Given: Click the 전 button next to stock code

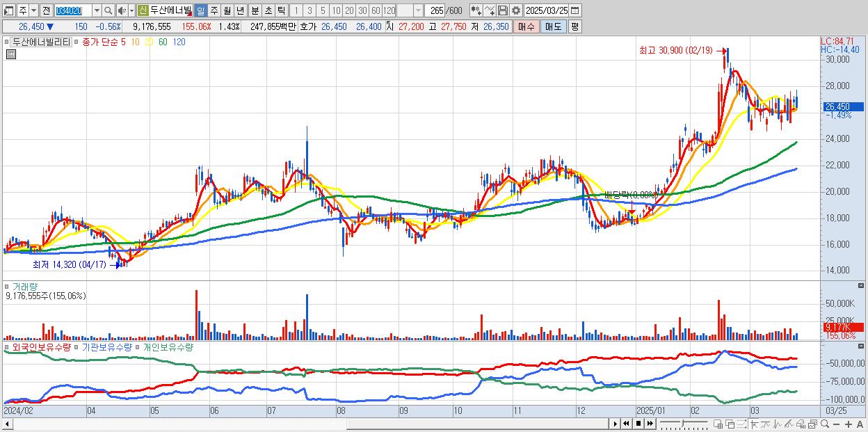Looking at the screenshot, I should coord(46,10).
